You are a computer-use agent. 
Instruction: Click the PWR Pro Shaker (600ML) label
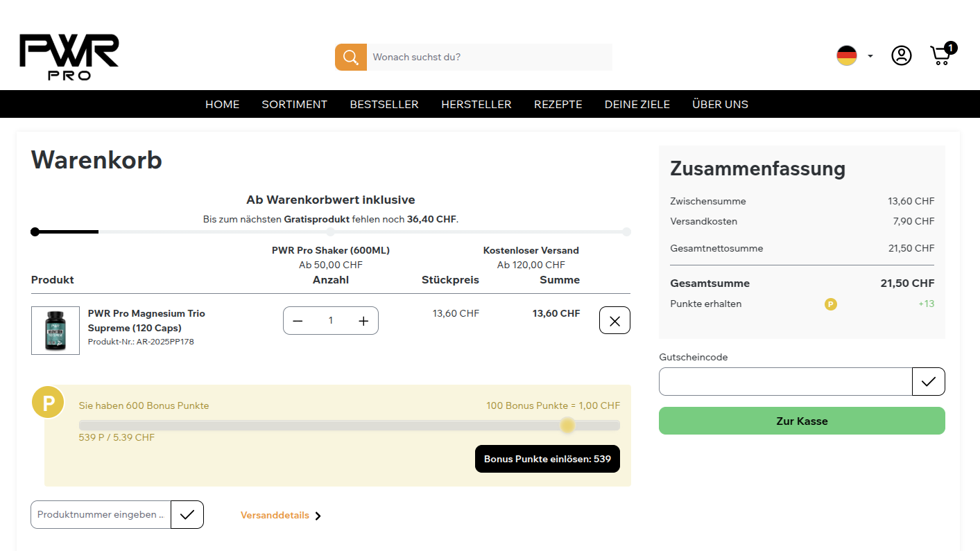(331, 250)
